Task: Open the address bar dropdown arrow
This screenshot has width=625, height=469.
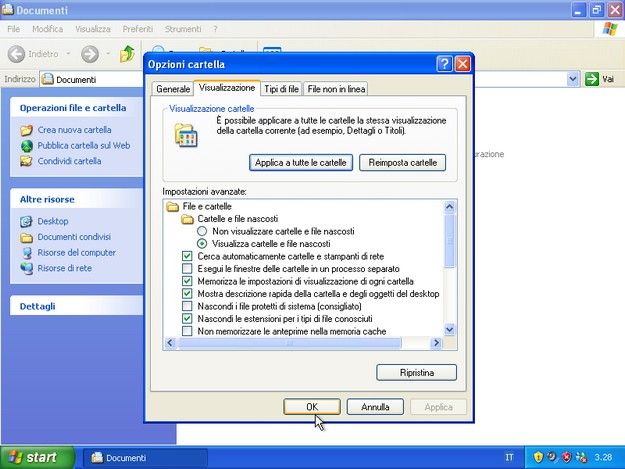Action: click(573, 79)
